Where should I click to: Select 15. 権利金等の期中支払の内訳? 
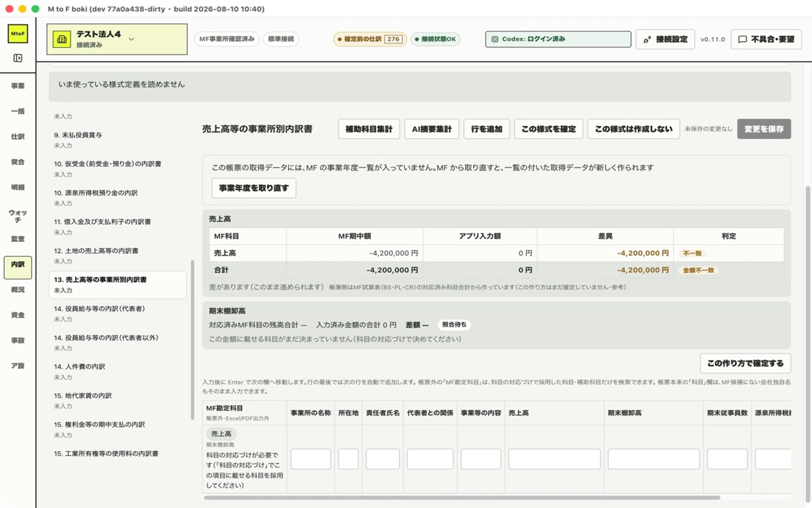point(118,430)
